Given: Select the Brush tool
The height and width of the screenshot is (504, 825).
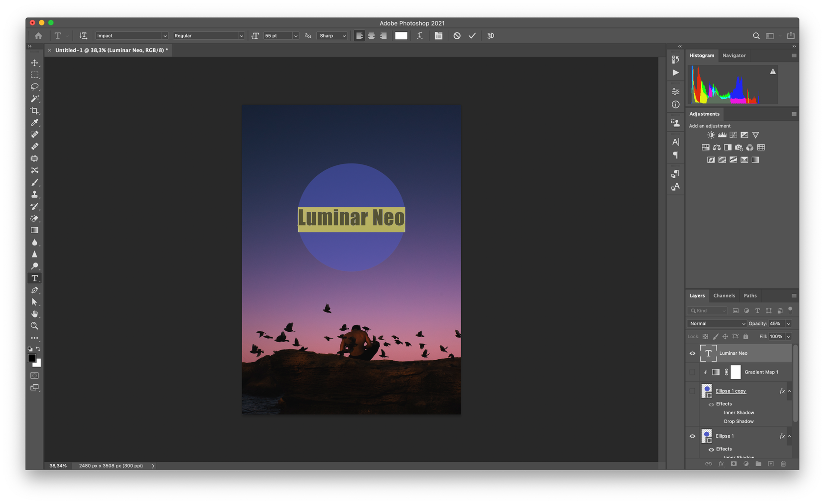Looking at the screenshot, I should point(34,183).
